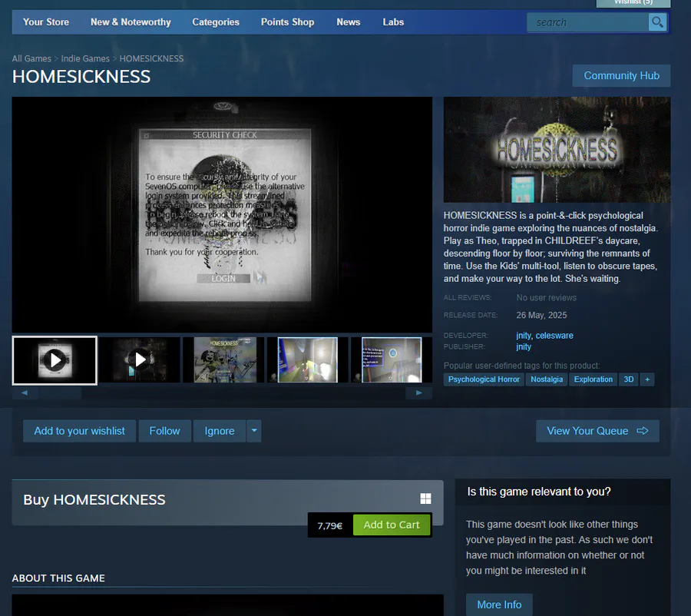Open developer celesware's page

pyautogui.click(x=554, y=336)
